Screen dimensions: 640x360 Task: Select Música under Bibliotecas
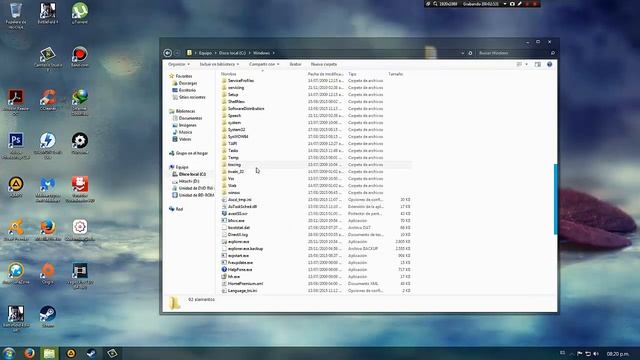click(x=185, y=132)
